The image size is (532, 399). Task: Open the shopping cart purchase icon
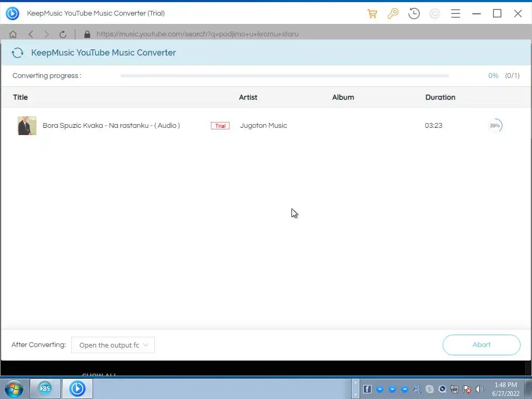tap(372, 14)
